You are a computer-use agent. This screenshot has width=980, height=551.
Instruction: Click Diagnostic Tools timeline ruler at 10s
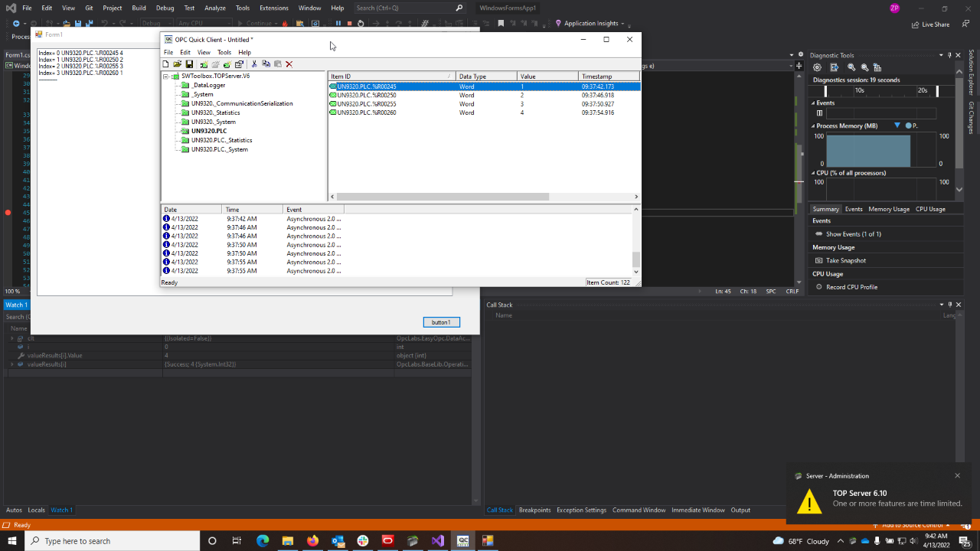pyautogui.click(x=860, y=90)
